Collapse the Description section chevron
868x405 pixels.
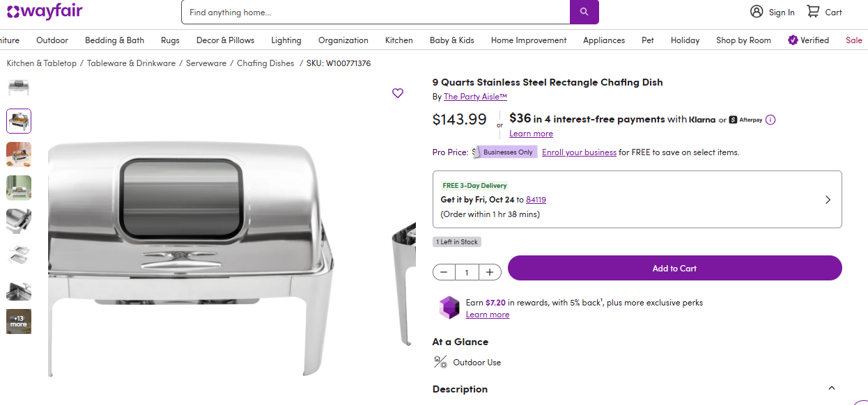click(831, 388)
